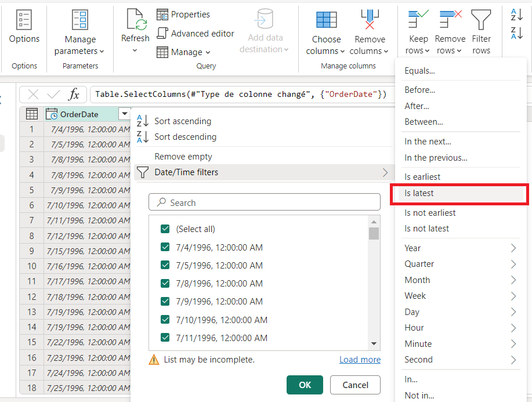532x402 pixels.
Task: Click Keep rows icon
Action: click(418, 19)
